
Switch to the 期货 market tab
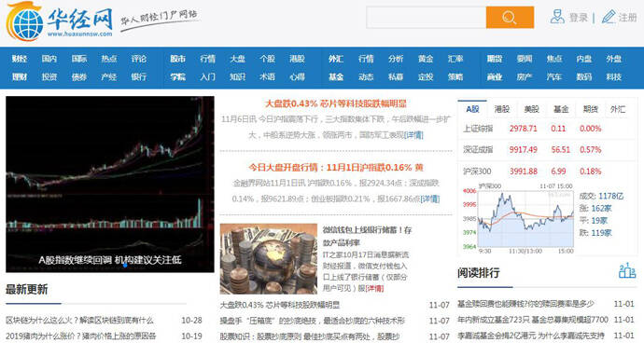pyautogui.click(x=591, y=109)
